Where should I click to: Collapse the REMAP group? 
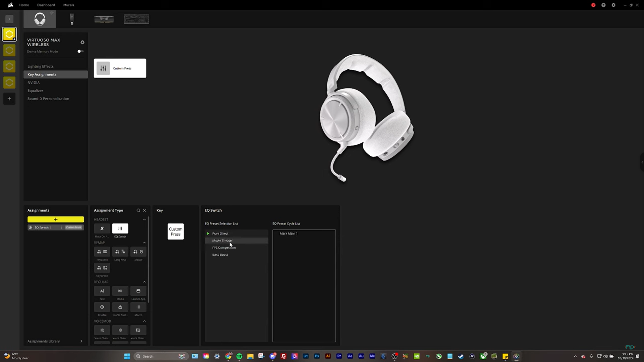(x=144, y=243)
